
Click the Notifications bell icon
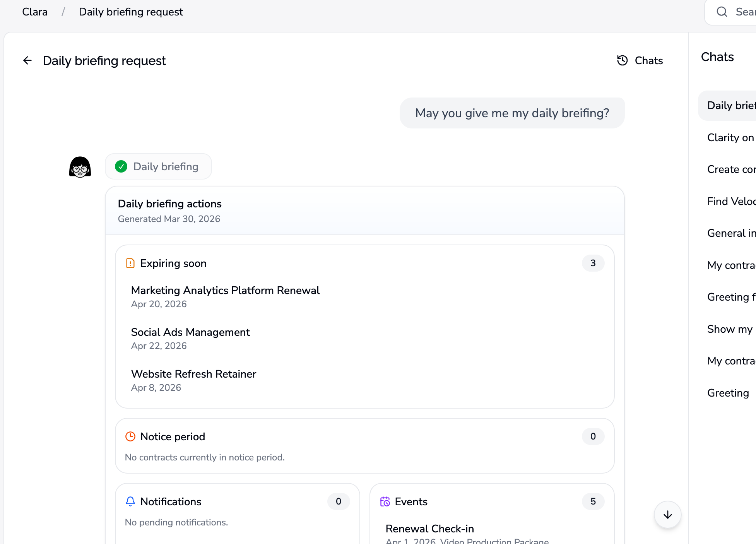coord(130,501)
